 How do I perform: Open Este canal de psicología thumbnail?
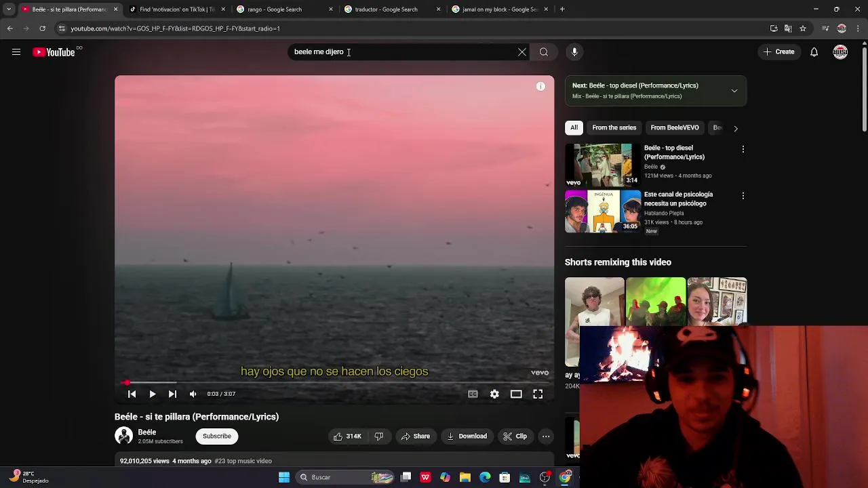603,211
